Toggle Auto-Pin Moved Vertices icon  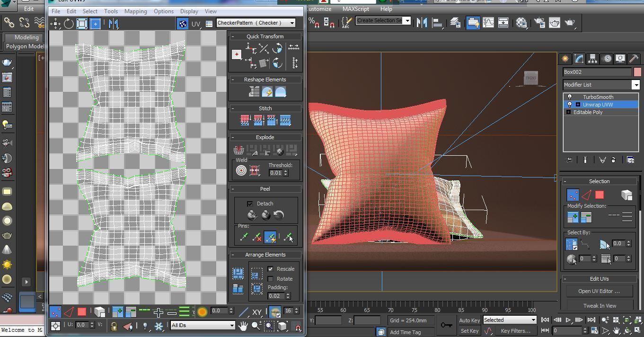[270, 237]
